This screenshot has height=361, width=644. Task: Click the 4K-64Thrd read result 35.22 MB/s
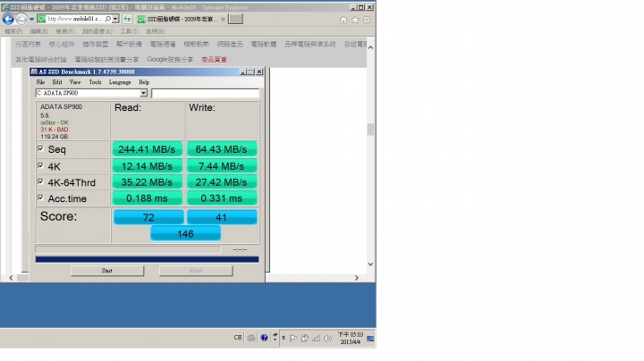click(x=147, y=182)
